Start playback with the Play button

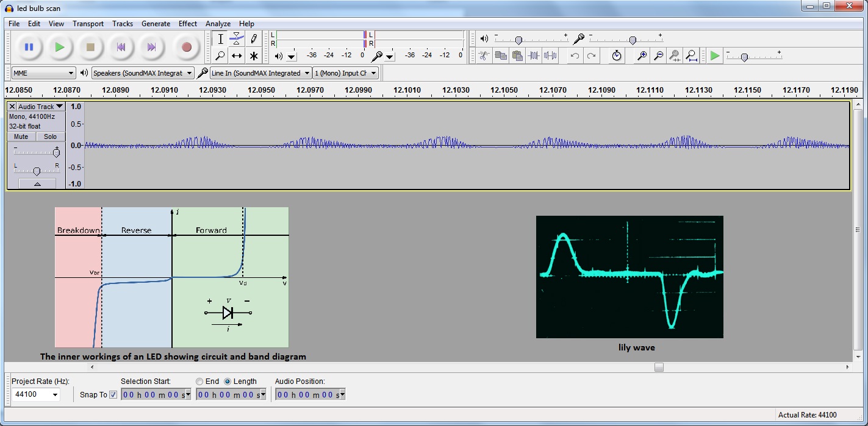point(59,47)
